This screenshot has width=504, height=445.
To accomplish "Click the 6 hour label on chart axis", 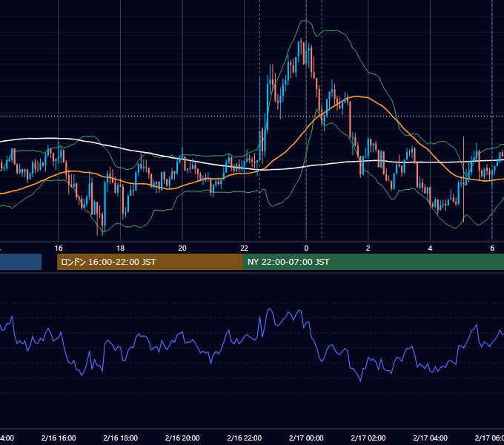I will (x=492, y=248).
